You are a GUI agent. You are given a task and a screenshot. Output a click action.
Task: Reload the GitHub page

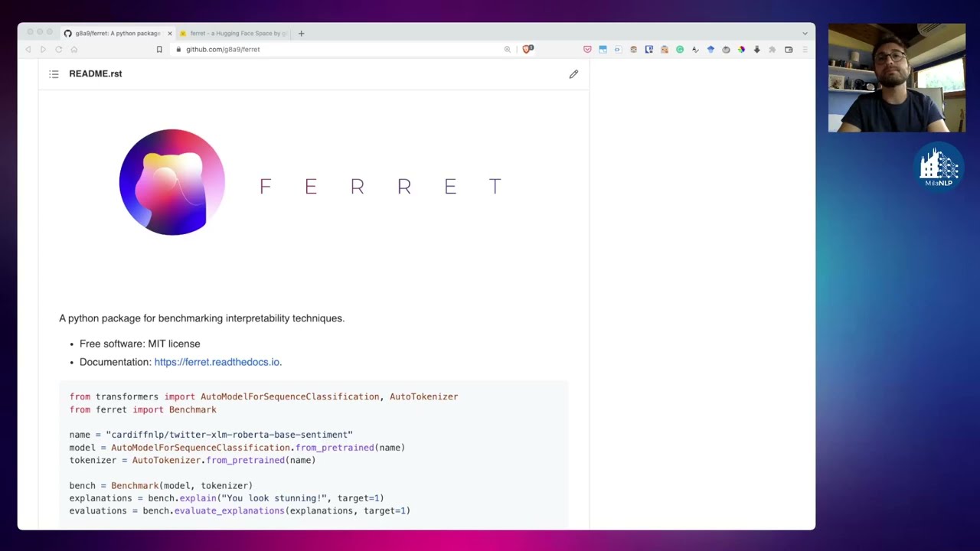(x=58, y=49)
